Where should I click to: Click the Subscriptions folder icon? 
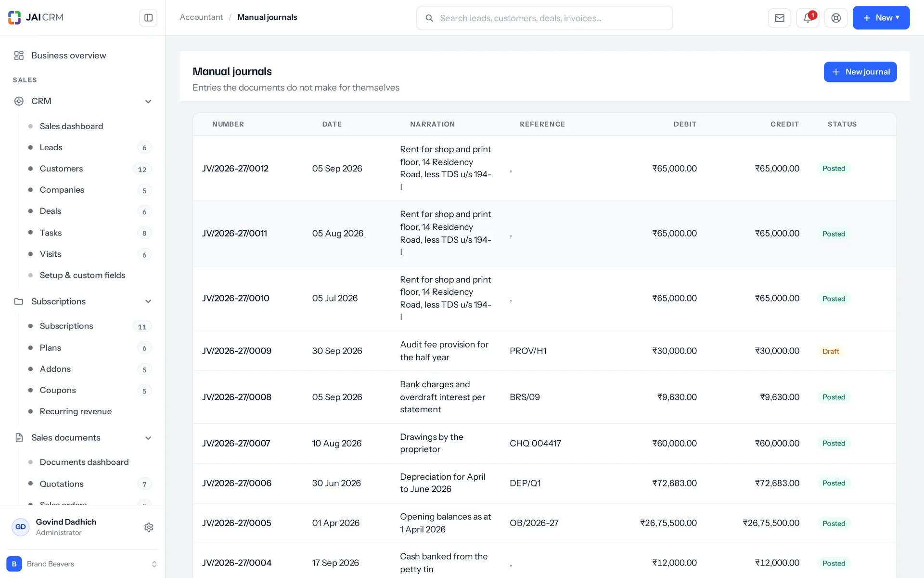[x=19, y=302]
